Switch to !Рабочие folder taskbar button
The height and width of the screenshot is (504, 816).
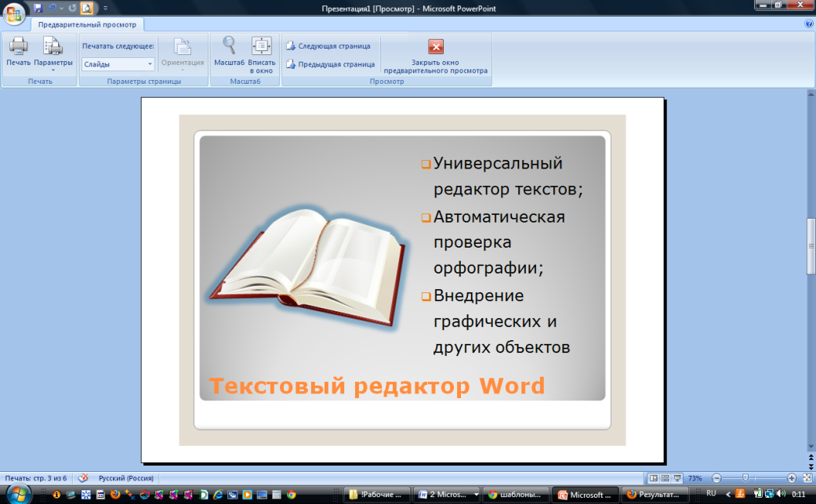[375, 495]
